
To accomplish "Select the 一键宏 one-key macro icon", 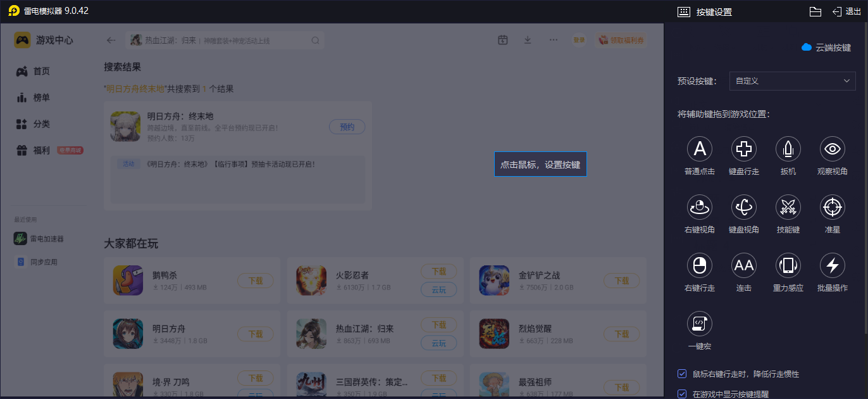I will tap(700, 324).
